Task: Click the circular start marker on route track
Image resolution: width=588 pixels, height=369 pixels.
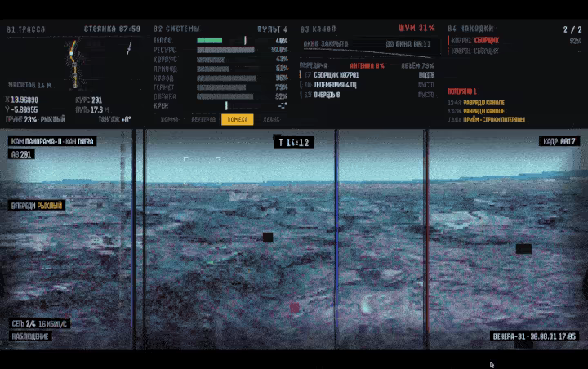Action: [x=75, y=86]
